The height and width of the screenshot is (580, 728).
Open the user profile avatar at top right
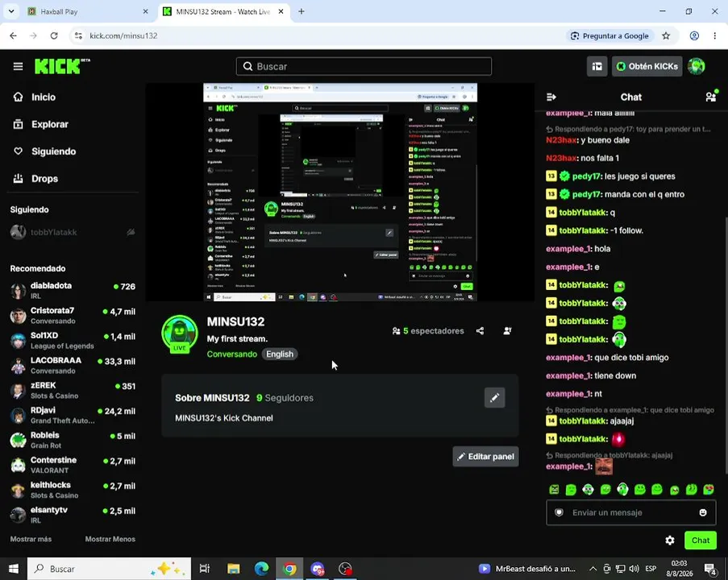[x=696, y=66]
